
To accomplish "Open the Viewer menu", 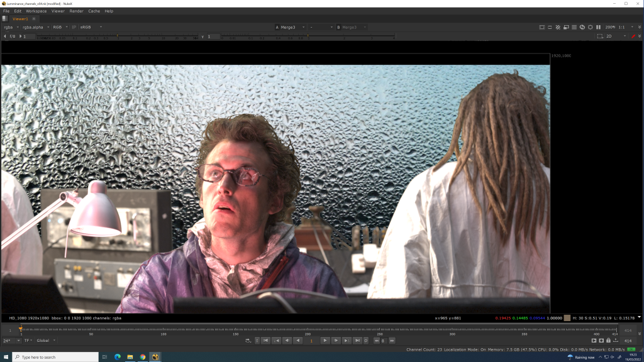I will (x=58, y=11).
